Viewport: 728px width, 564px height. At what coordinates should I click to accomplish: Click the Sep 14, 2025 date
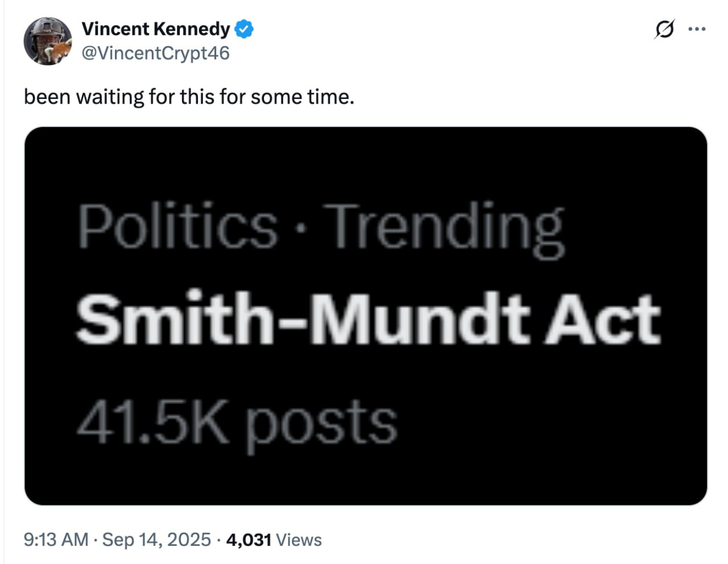[x=156, y=540]
